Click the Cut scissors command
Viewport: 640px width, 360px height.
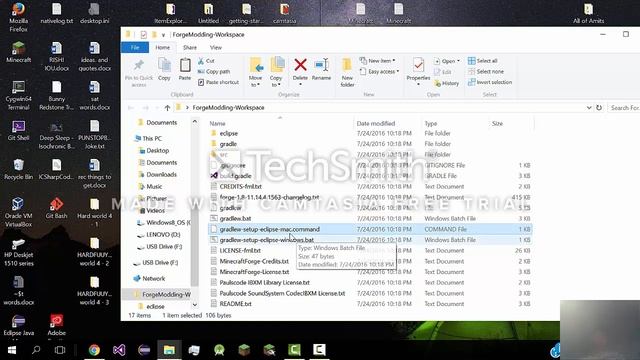[x=207, y=61]
